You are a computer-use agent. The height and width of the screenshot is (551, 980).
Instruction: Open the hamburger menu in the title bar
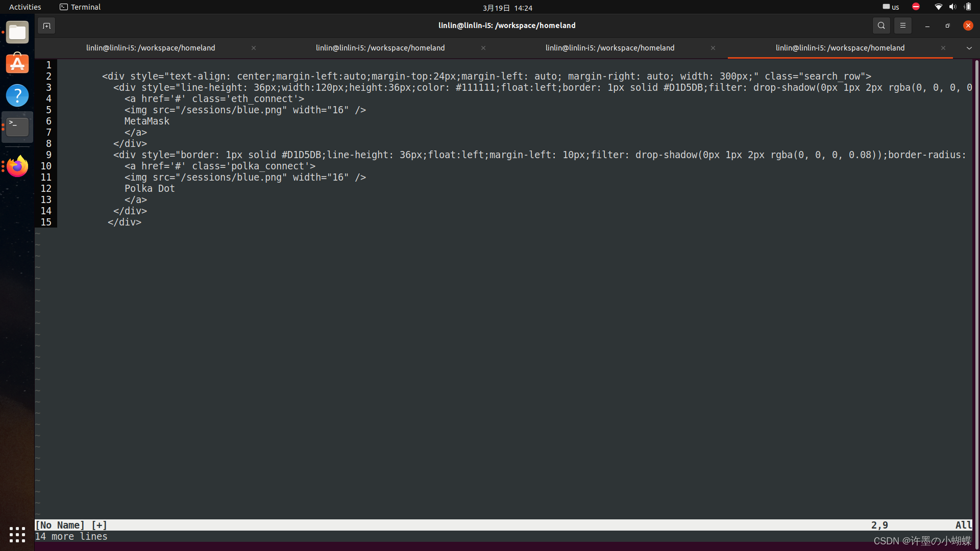coord(902,26)
